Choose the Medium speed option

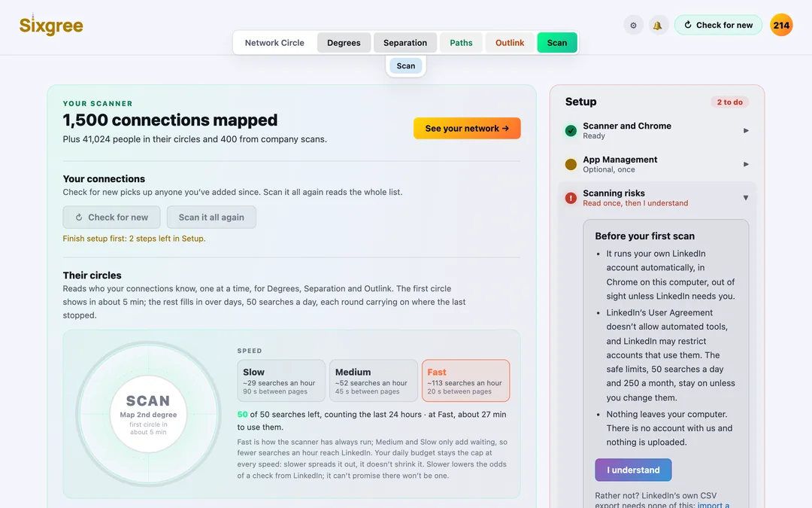point(374,381)
